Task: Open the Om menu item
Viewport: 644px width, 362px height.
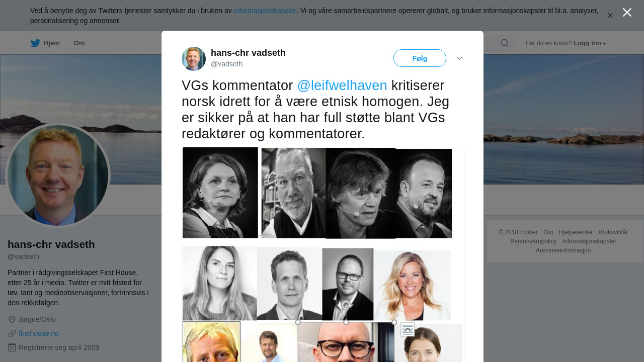Action: point(79,43)
